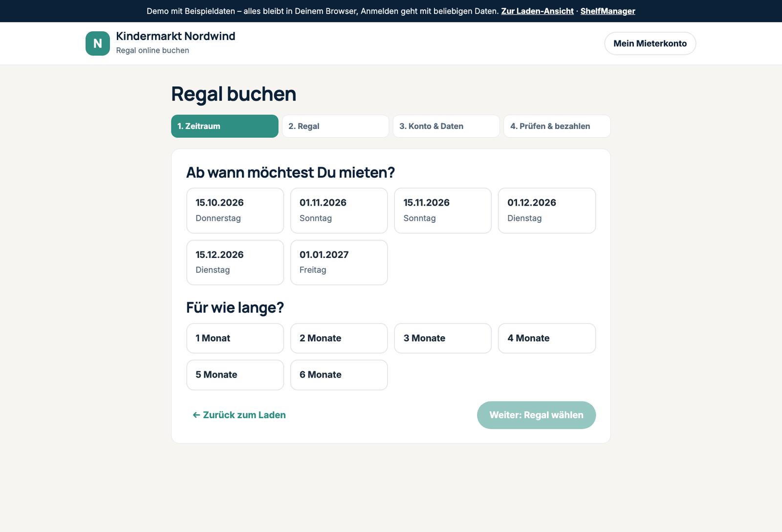This screenshot has height=532, width=782.
Task: Select the 1. Zeitraum step tab
Action: 225,126
